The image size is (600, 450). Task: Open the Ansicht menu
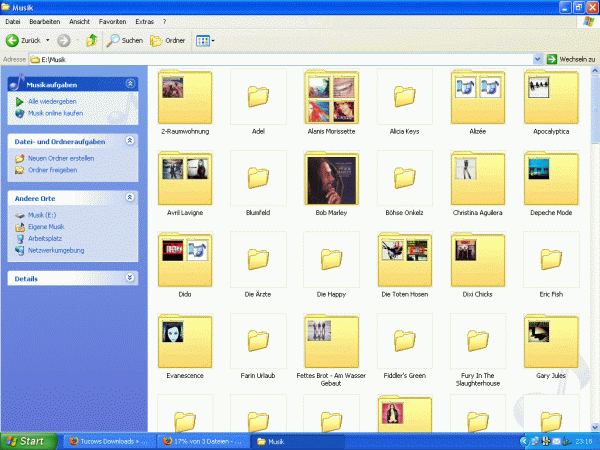pos(79,21)
